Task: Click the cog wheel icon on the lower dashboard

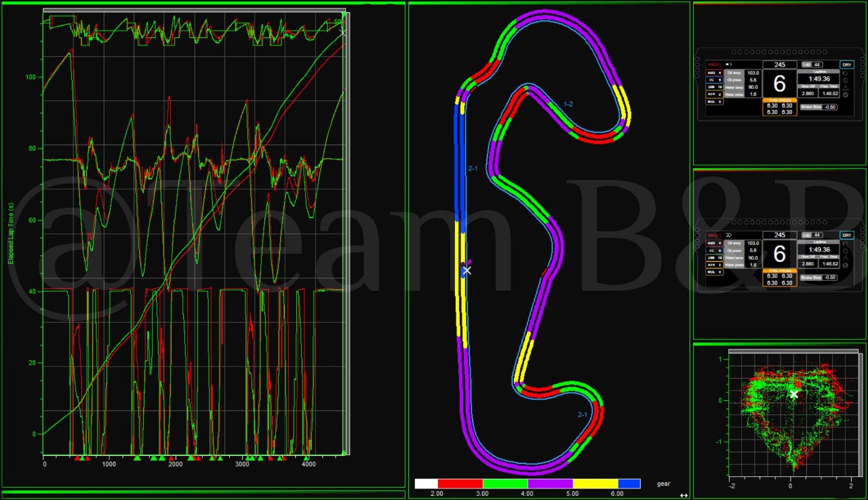Action: click(846, 265)
